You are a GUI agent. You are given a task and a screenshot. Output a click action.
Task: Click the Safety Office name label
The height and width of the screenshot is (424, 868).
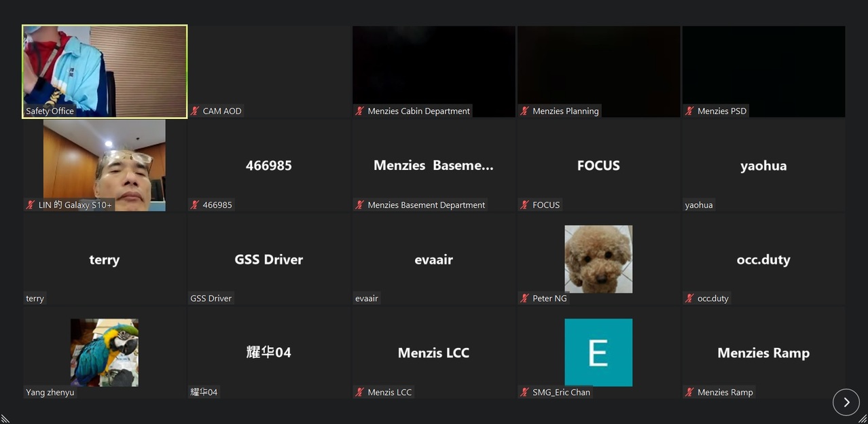tap(50, 111)
